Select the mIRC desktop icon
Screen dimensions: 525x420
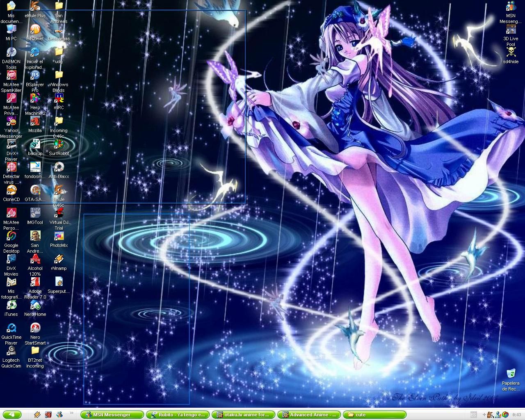pos(59,101)
